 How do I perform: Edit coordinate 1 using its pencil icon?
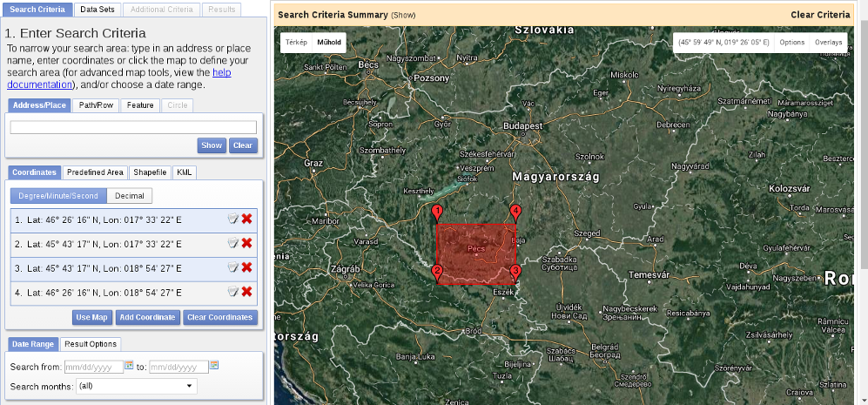233,219
